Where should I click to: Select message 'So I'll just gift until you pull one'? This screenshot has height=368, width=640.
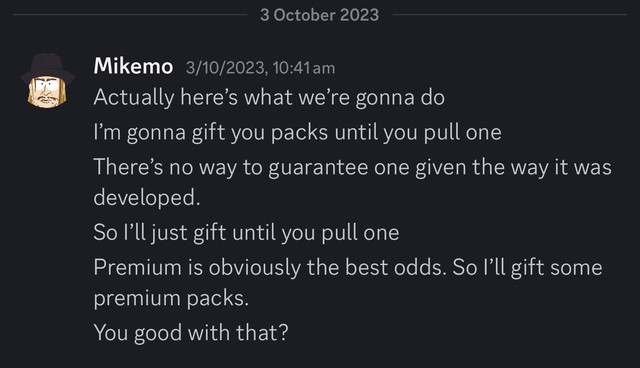pos(246,233)
